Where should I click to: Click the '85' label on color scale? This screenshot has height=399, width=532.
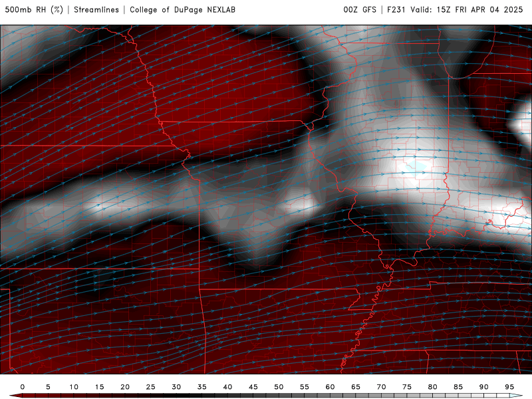tap(458, 387)
